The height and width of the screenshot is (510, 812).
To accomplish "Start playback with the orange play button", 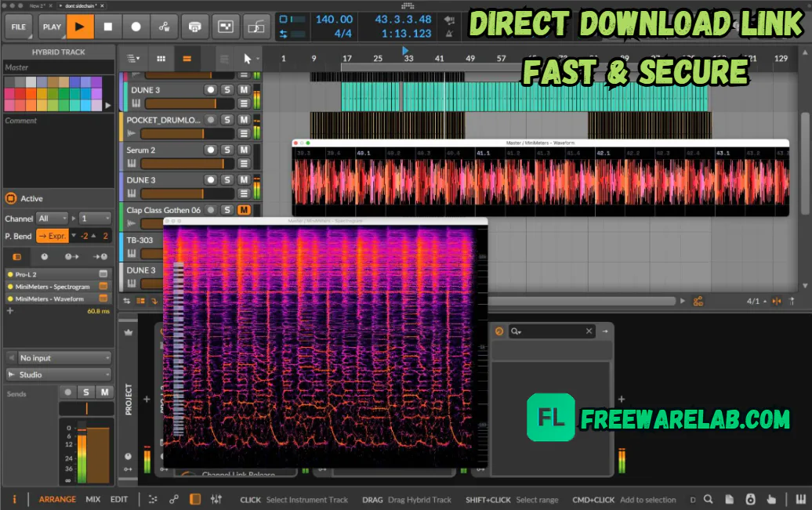I will click(x=79, y=27).
